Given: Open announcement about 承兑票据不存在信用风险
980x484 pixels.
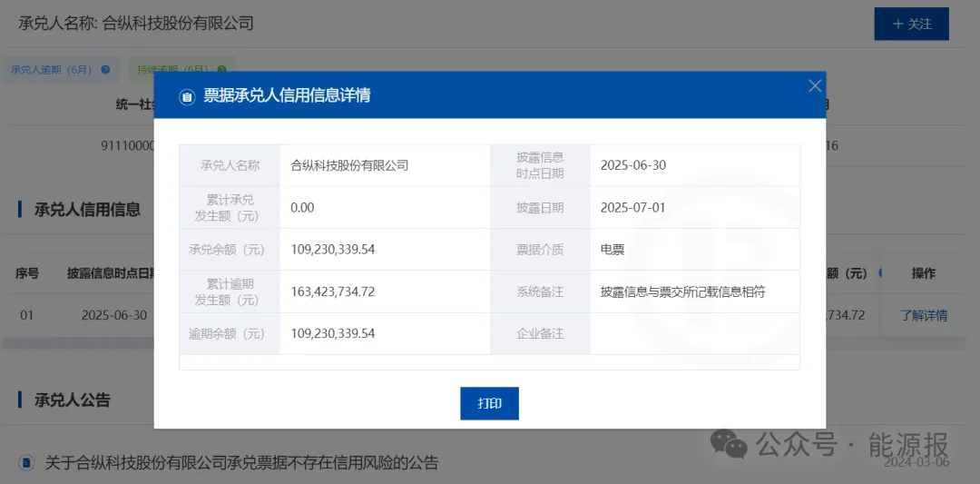Looking at the screenshot, I should [x=241, y=463].
